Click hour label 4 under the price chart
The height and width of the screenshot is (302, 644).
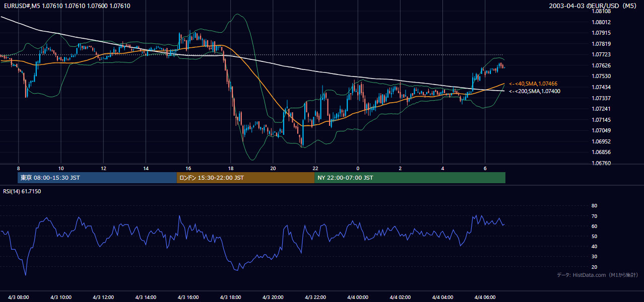[442, 168]
